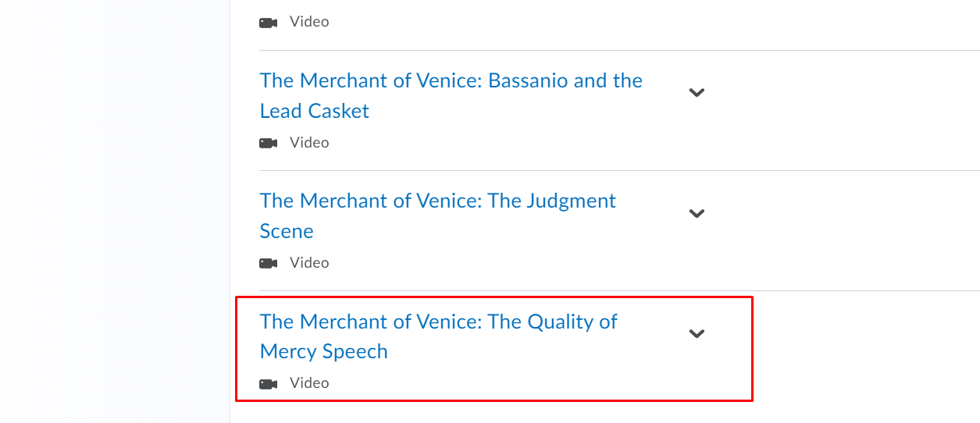Click the video camera icon under Mercy Speech
The height and width of the screenshot is (423, 980).
(269, 383)
